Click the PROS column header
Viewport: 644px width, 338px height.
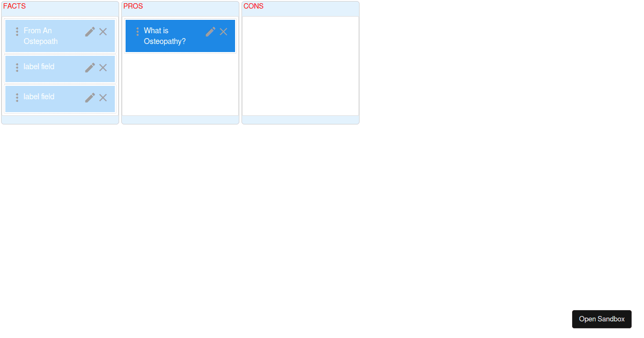pos(133,6)
